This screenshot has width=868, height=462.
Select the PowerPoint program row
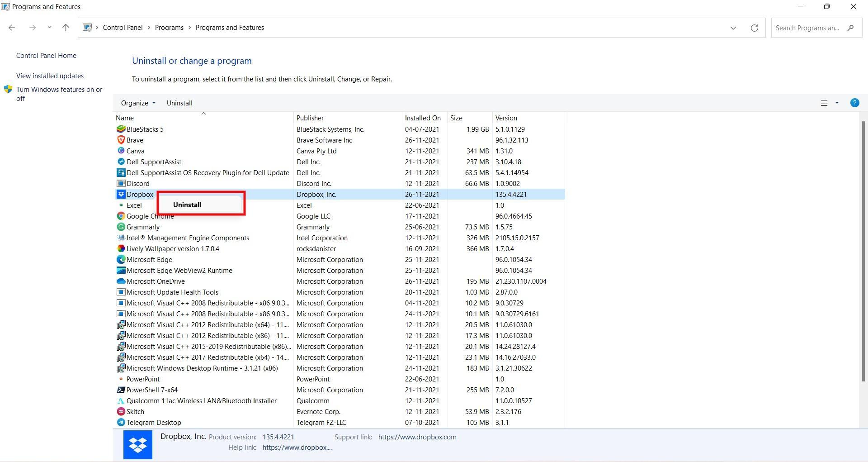click(x=339, y=379)
